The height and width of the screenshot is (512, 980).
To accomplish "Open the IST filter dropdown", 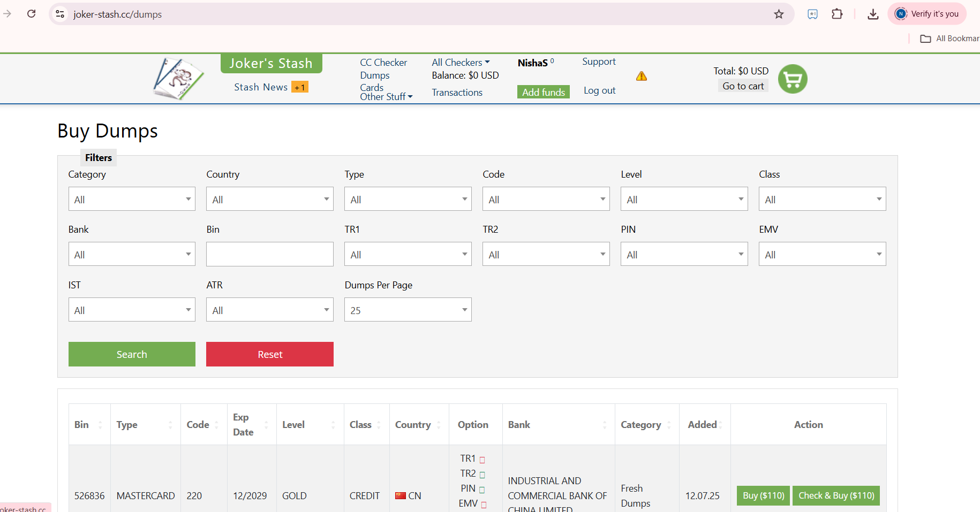I will click(x=132, y=310).
